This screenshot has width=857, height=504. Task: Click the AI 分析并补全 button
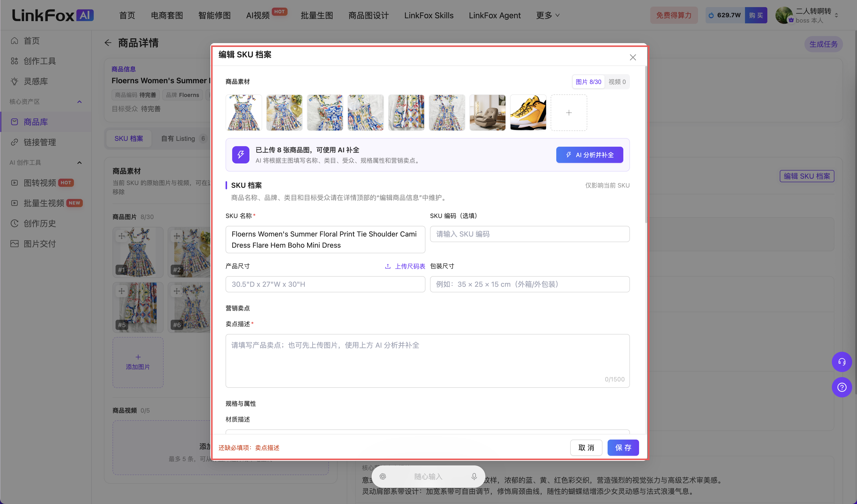[589, 155]
